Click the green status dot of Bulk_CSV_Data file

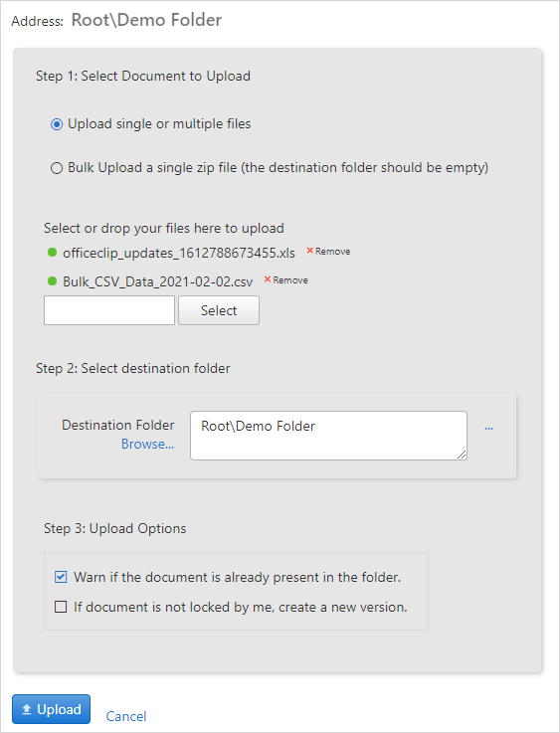point(53,281)
